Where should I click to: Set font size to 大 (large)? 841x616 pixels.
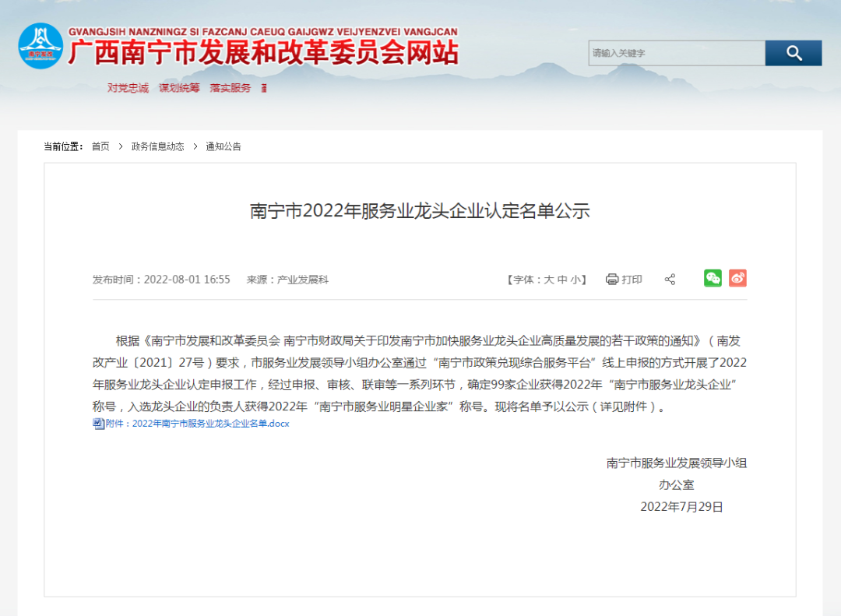click(x=548, y=280)
